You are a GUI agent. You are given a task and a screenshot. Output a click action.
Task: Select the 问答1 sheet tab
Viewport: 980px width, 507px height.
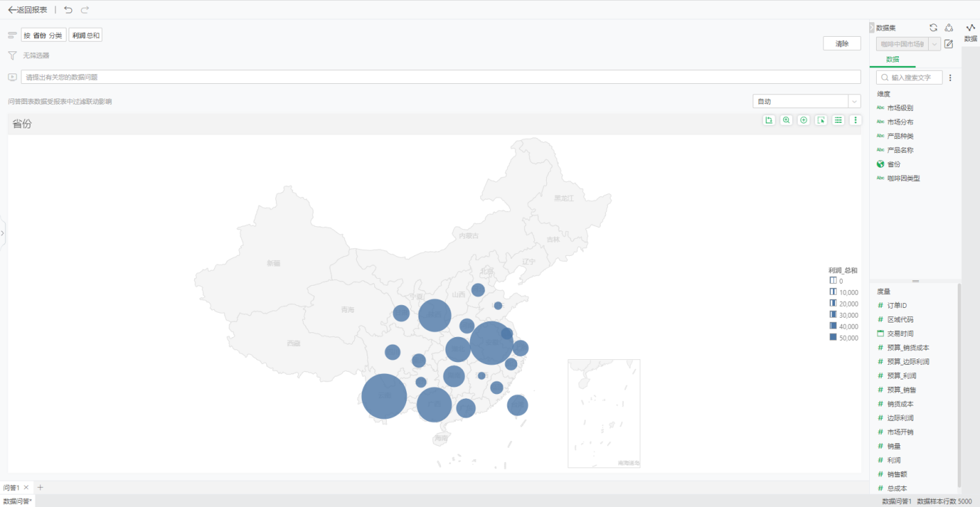11,488
